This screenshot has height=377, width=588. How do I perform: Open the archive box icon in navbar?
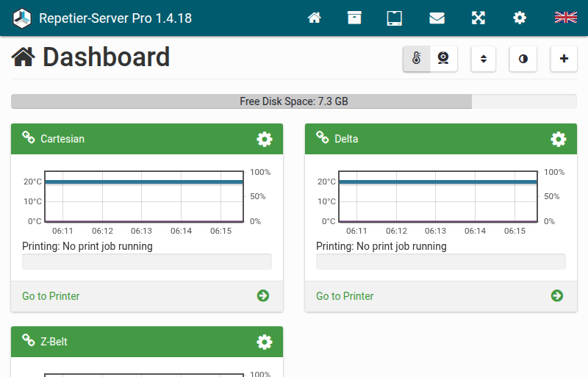pos(355,18)
